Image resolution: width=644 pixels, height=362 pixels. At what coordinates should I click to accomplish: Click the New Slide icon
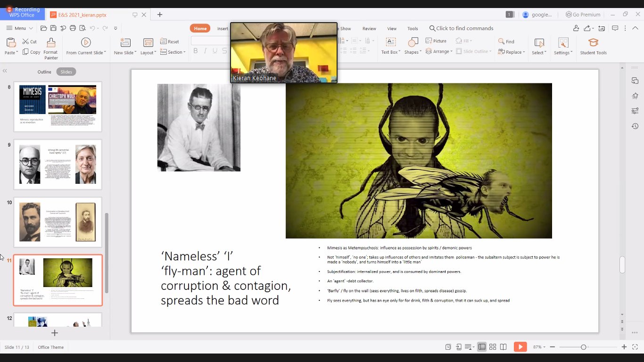point(125,42)
